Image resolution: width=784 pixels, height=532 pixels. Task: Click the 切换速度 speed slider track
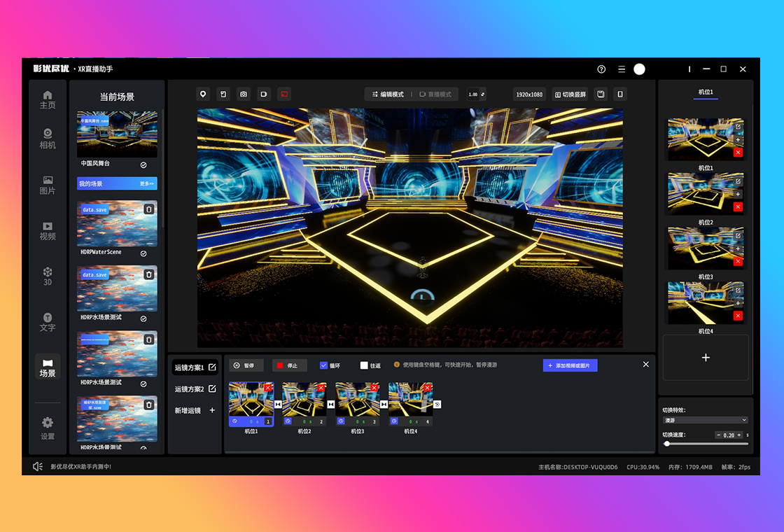[706, 443]
